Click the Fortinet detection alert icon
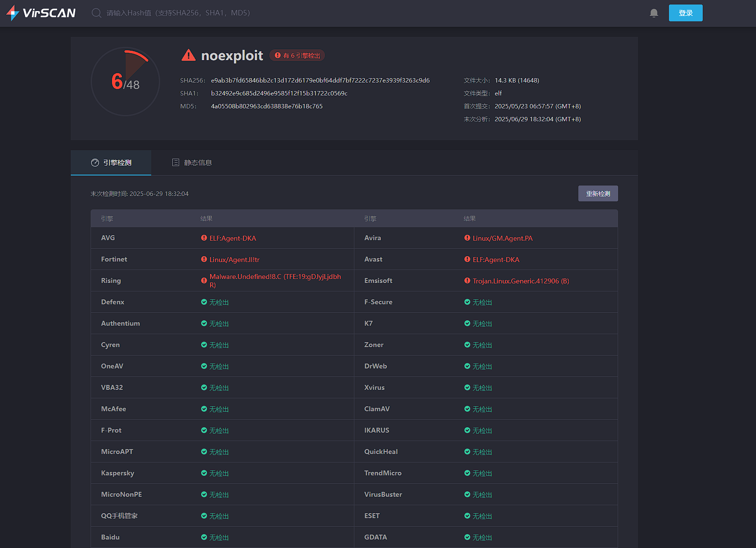Screen dimensions: 756x548 coord(204,260)
